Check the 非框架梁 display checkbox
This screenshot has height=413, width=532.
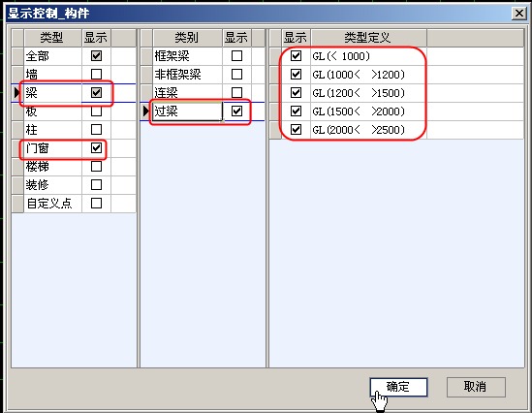[x=236, y=74]
